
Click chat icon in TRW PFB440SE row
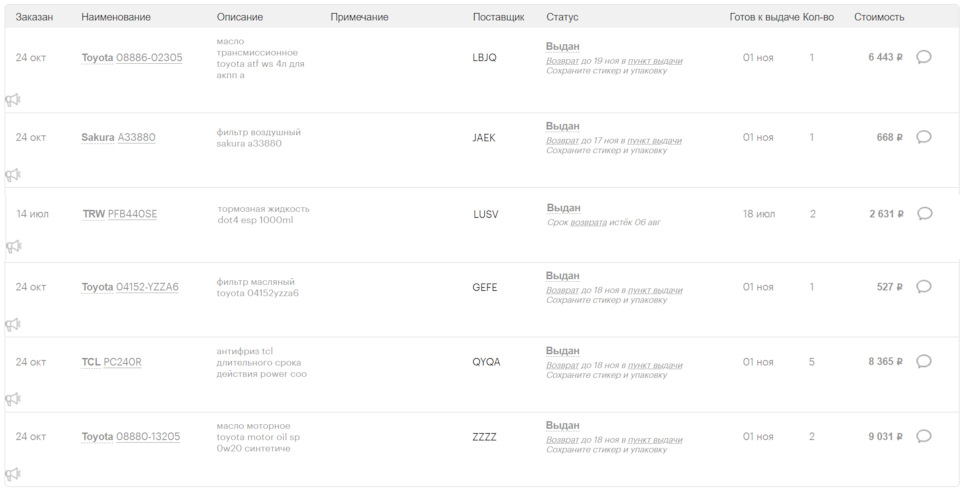925,214
